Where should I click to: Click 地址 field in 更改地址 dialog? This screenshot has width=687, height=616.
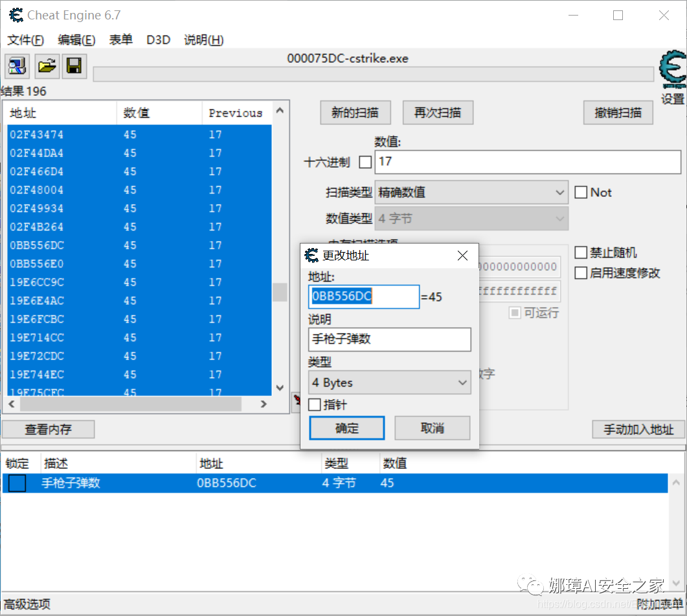(x=364, y=297)
